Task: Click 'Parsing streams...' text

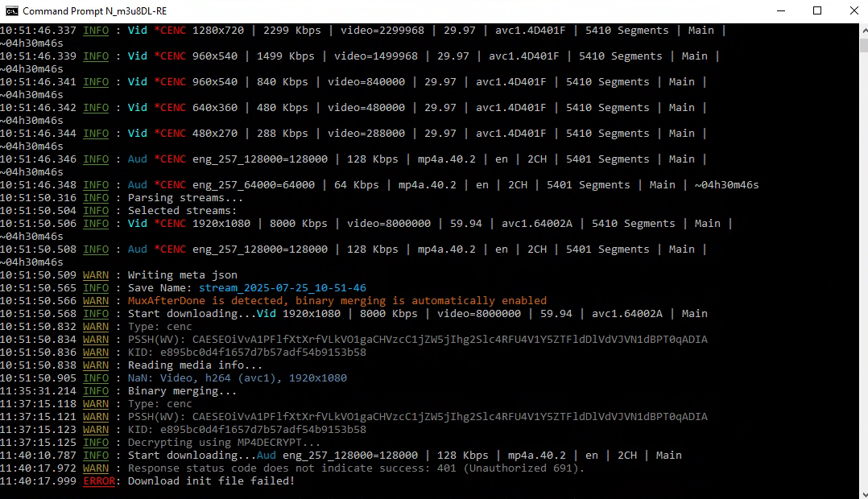Action: [185, 198]
